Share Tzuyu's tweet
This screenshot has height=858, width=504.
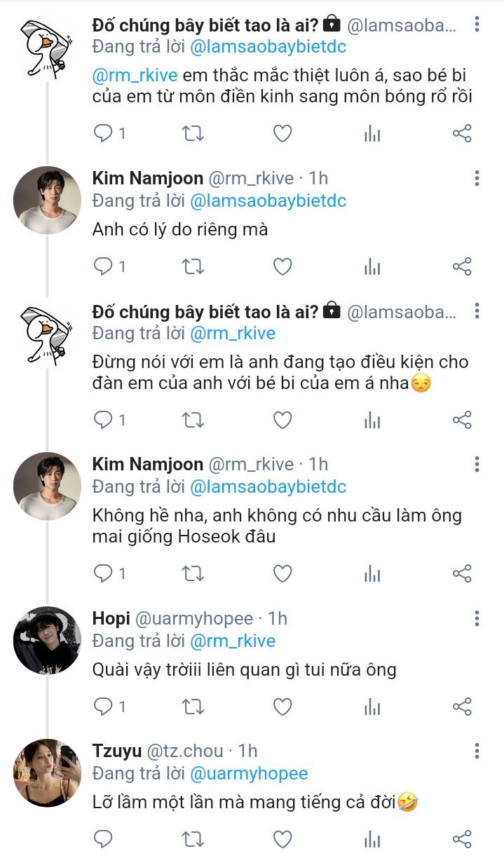(462, 838)
